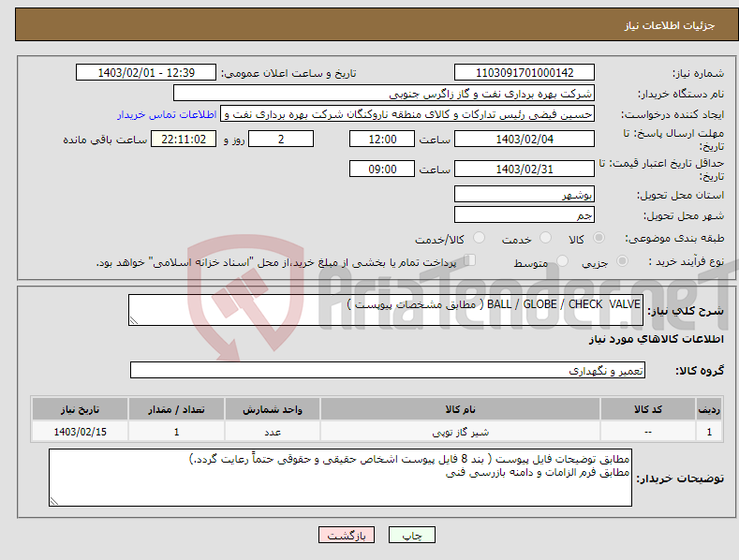Click the گروه کالا label

pyautogui.click(x=700, y=371)
